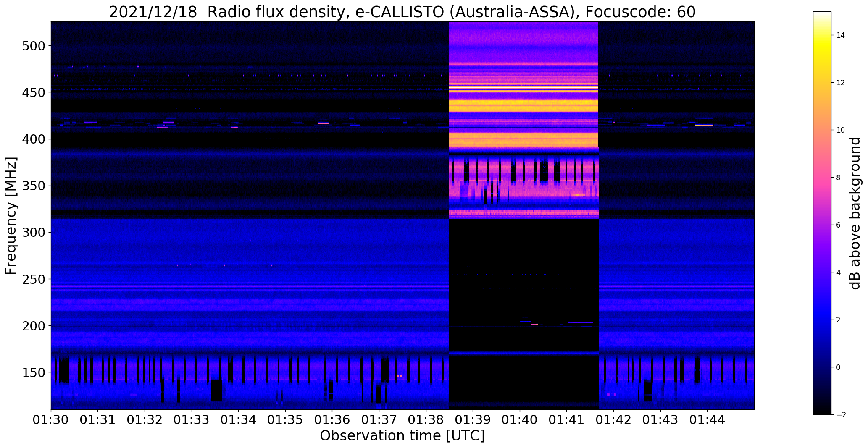
Task: Click the 450 MHz frequency tick label
Action: tap(33, 92)
